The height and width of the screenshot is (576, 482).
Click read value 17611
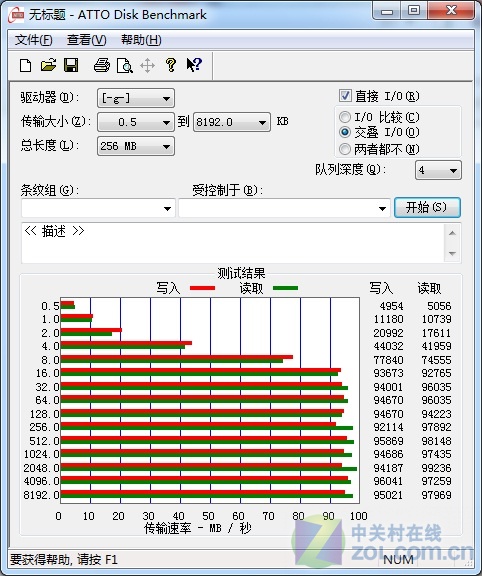click(x=436, y=333)
